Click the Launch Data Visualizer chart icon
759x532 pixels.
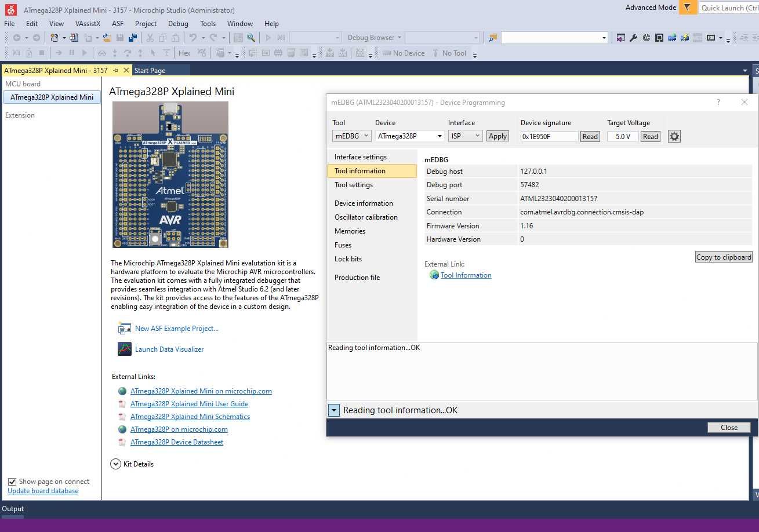125,349
